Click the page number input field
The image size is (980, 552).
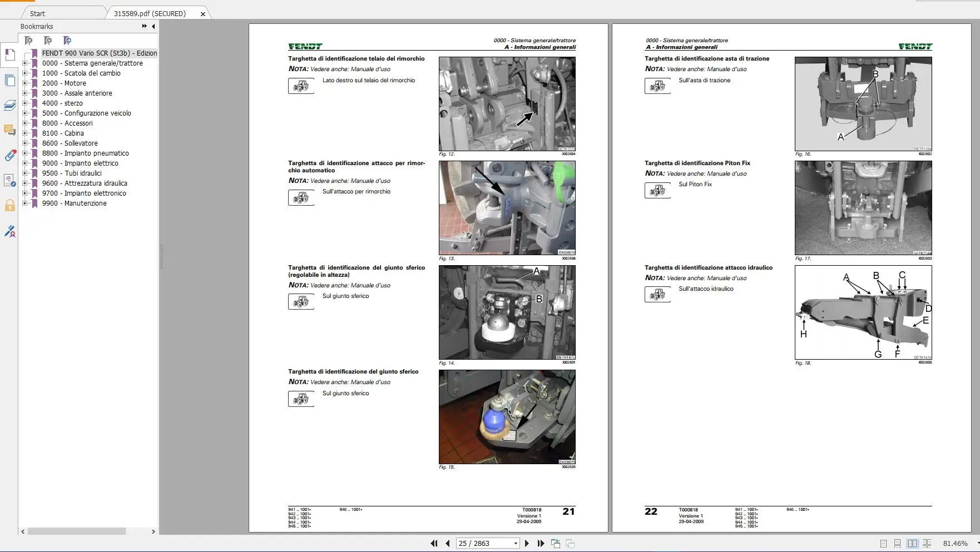[484, 544]
